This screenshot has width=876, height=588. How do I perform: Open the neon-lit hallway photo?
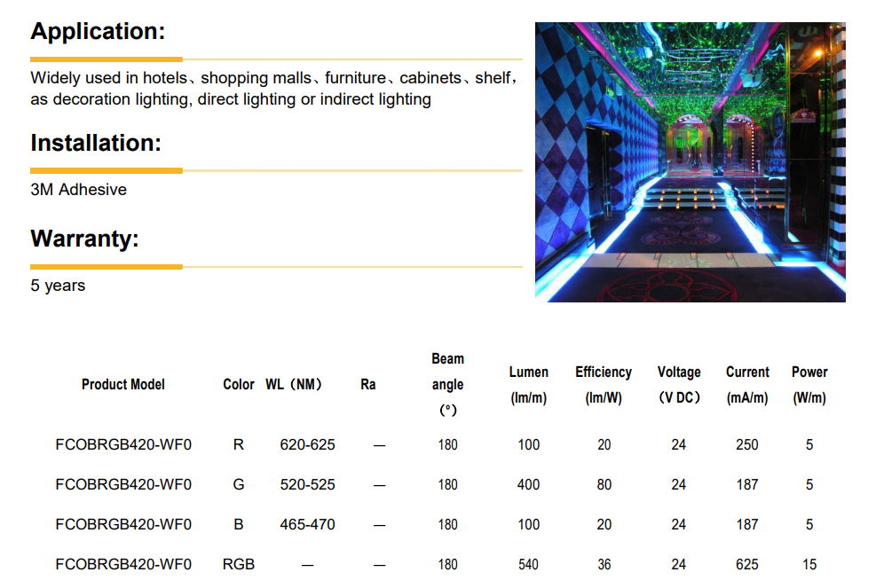tap(690, 162)
